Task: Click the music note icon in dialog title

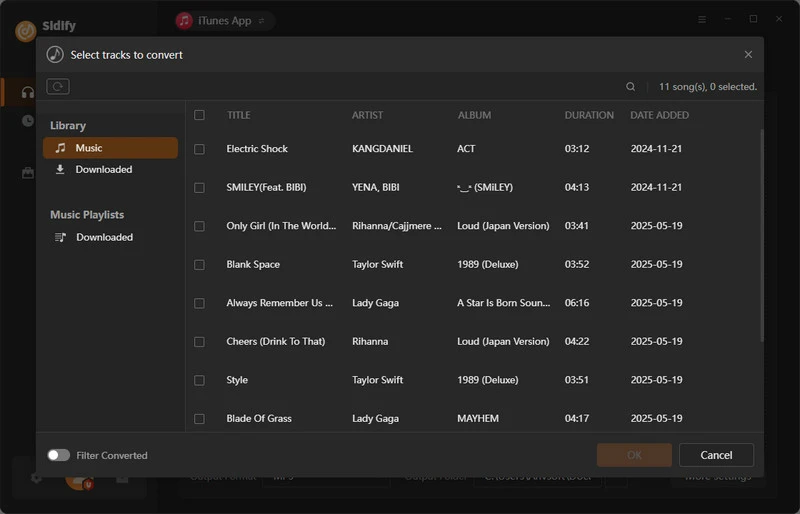Action: coord(55,55)
